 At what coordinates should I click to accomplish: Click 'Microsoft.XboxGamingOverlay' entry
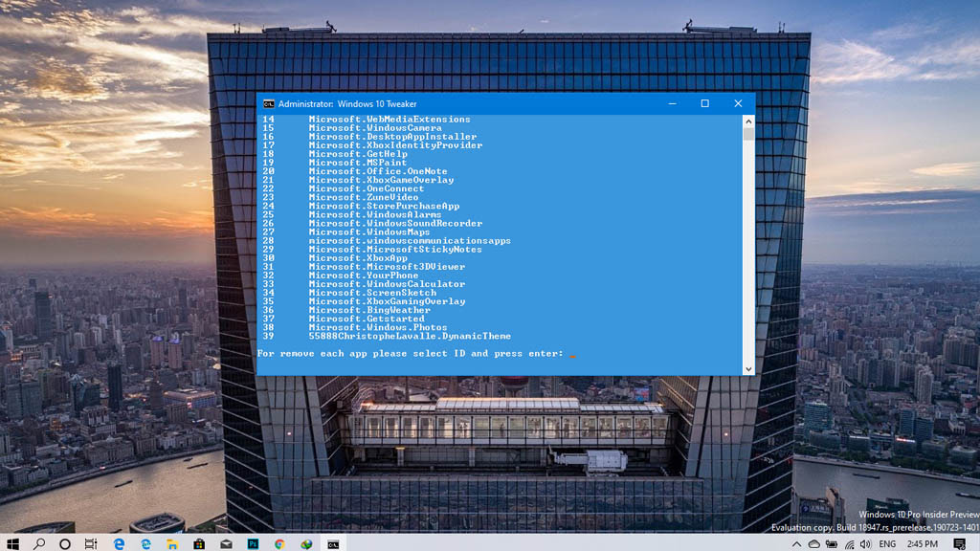(x=387, y=301)
